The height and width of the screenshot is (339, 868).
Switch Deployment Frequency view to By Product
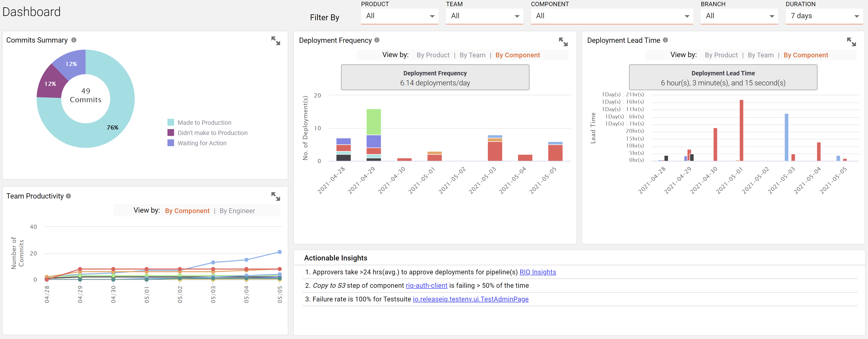point(433,55)
